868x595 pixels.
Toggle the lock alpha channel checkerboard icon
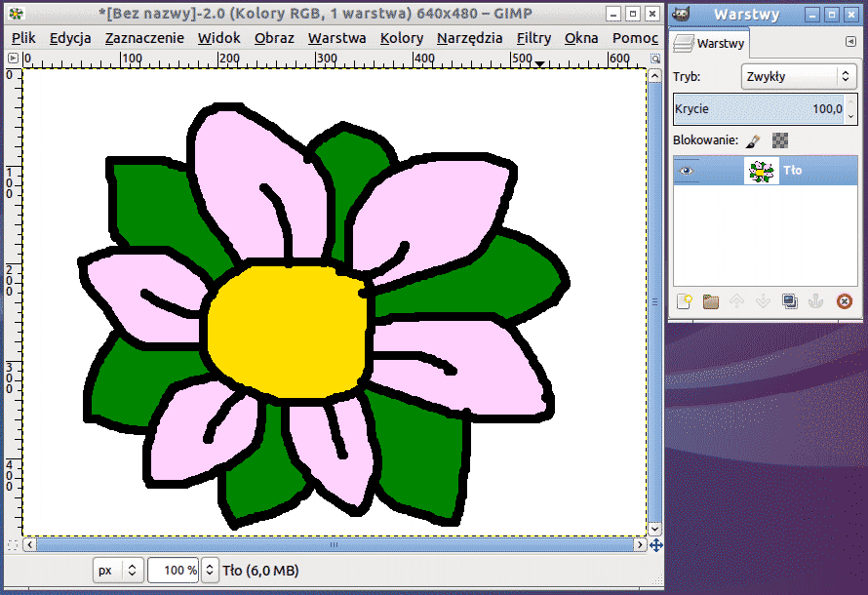coord(779,140)
